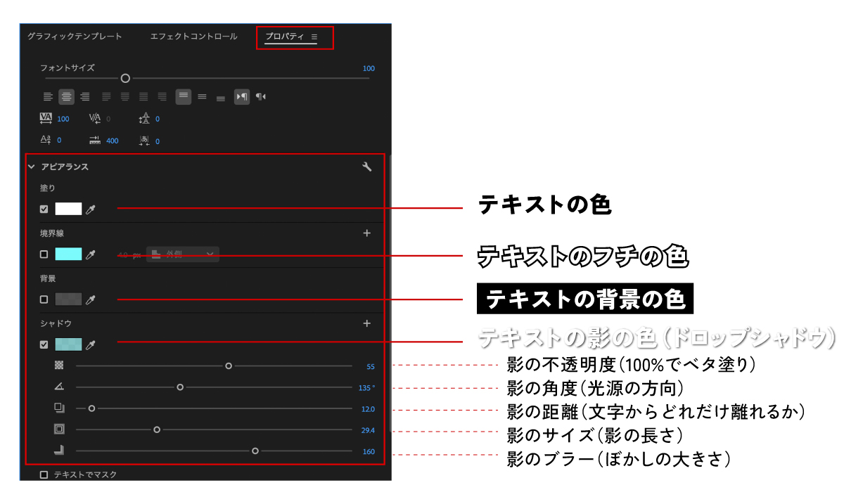This screenshot has width=844, height=504.
Task: Click the background (背景) eyedropper icon
Action: pyautogui.click(x=90, y=299)
